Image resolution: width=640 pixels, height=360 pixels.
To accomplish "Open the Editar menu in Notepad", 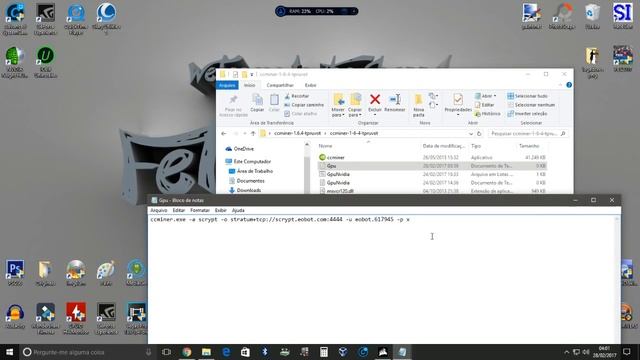I will (x=179, y=210).
